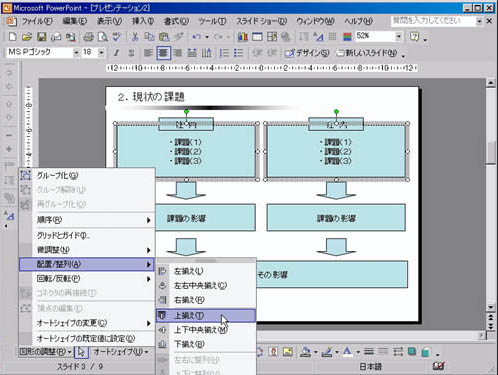Toggle italic formatting button
The height and width of the screenshot is (375, 498).
[116, 53]
